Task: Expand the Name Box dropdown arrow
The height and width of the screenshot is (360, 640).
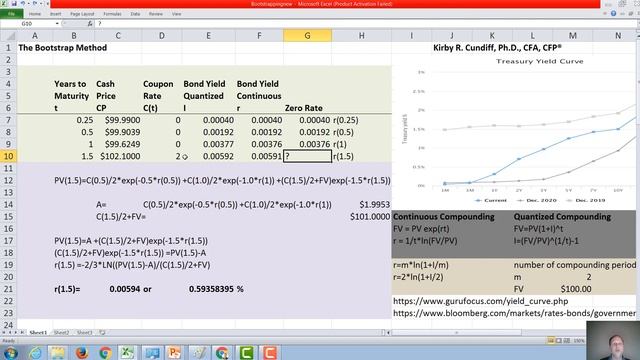Action: 57,24
